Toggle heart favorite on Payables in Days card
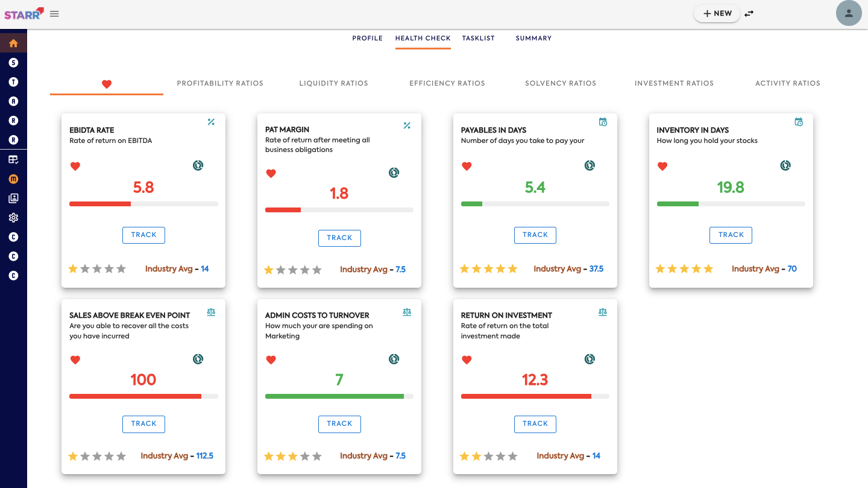 tap(467, 166)
